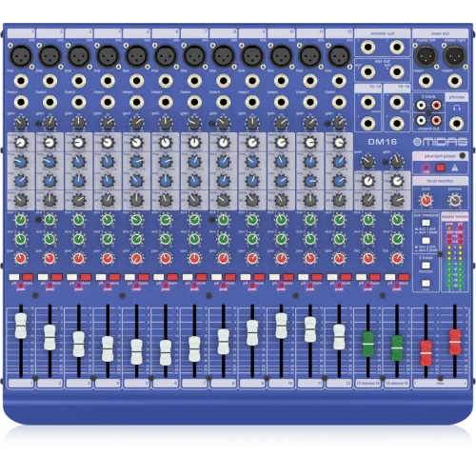Click the right red mix fader
Image resolution: width=476 pixels, height=476 pixels.
tap(455, 342)
